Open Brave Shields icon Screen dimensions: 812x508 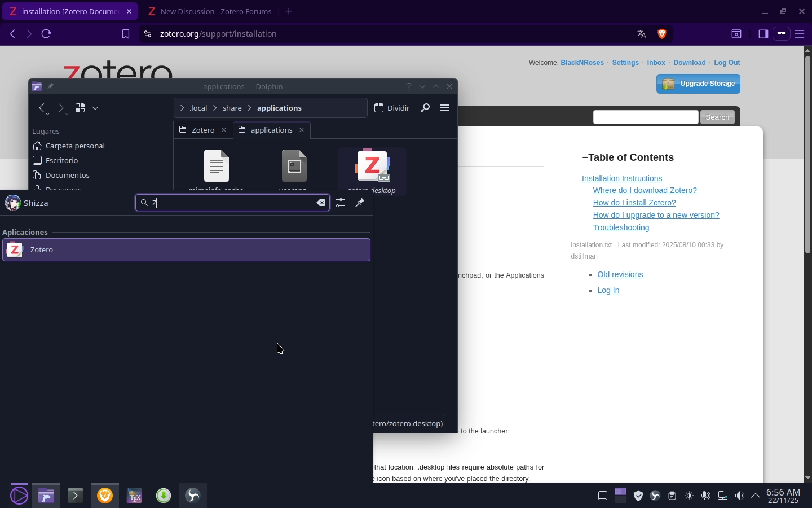click(x=663, y=34)
